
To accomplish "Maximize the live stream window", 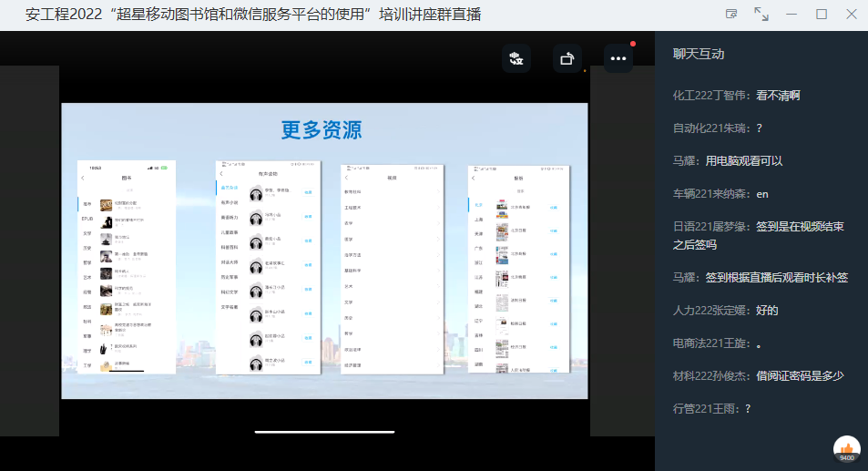I will coord(822,14).
